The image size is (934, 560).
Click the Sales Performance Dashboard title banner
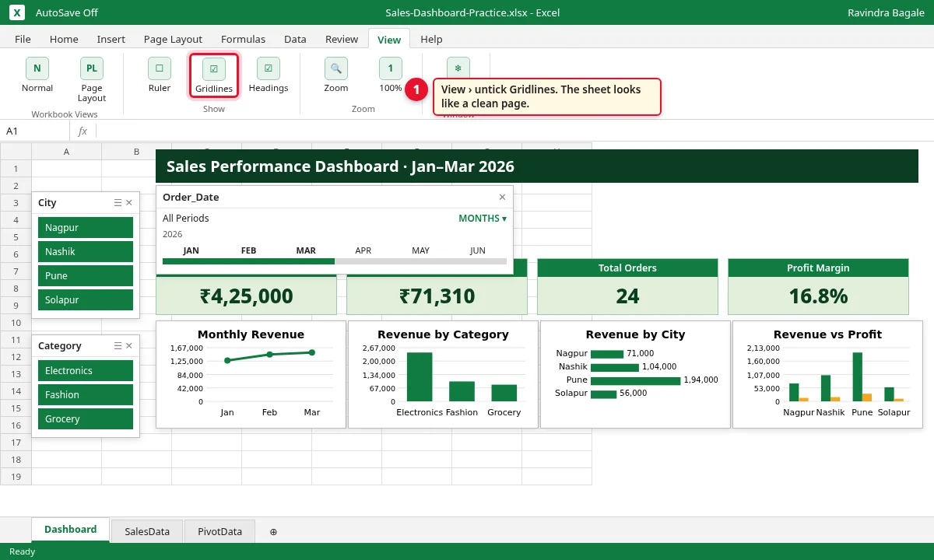point(537,166)
